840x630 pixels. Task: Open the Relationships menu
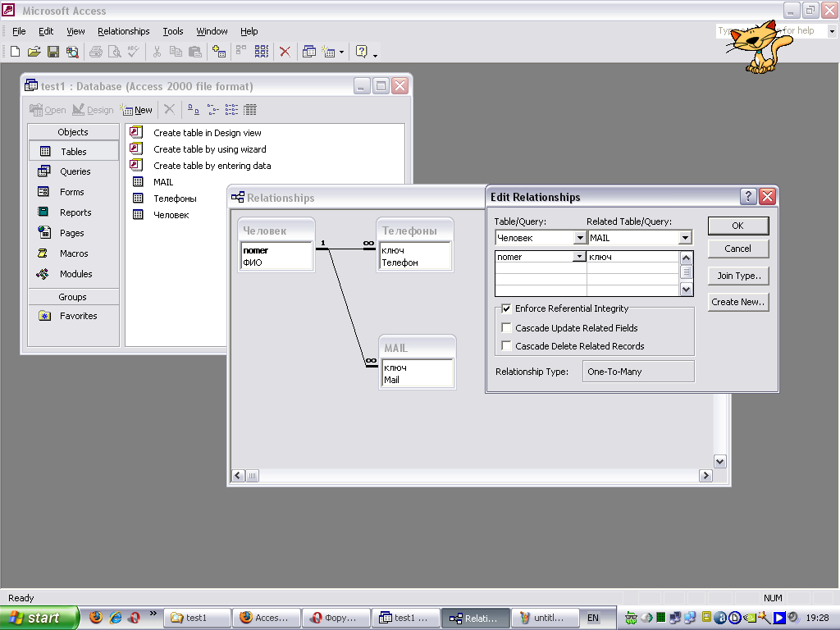(123, 31)
